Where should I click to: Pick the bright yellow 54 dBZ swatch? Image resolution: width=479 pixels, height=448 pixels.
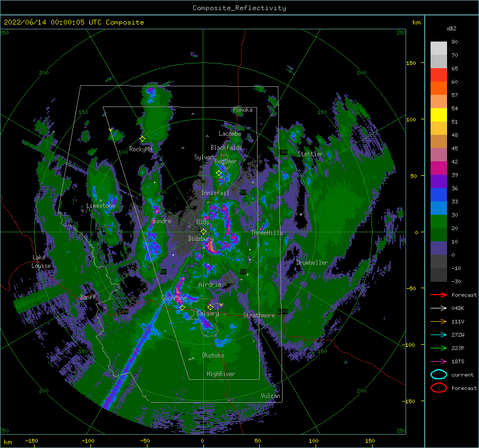point(439,115)
